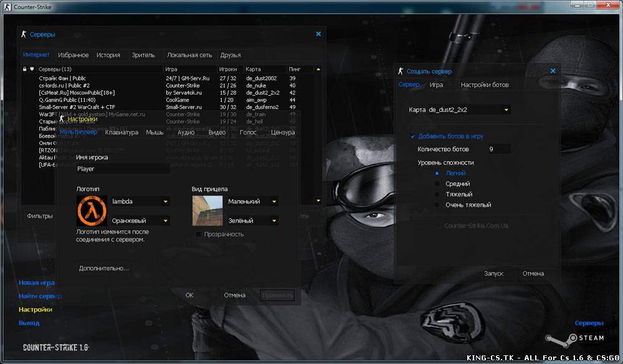Click the Серверы link at bottom right

[589, 323]
